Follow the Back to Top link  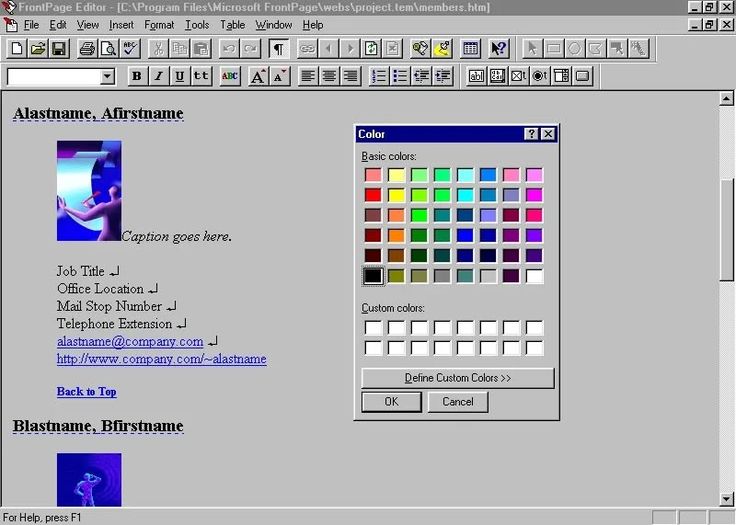coord(86,391)
